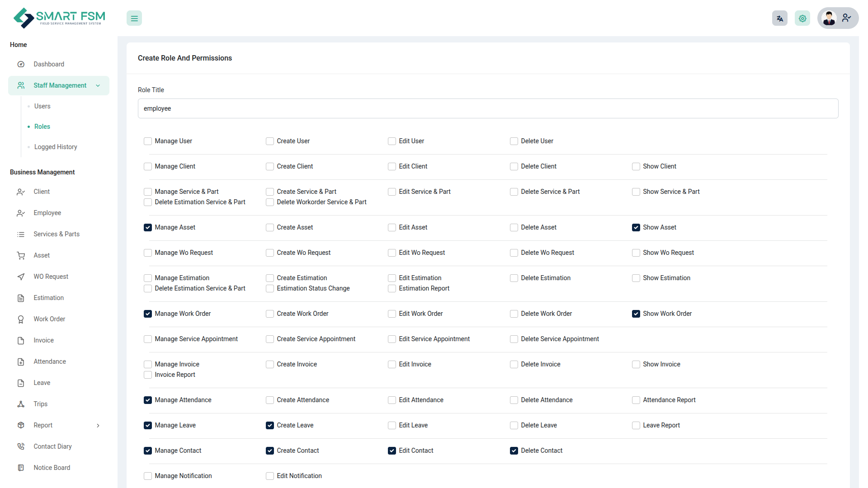Uncheck the Delete Contact checkbox
This screenshot has width=868, height=488.
click(x=514, y=451)
